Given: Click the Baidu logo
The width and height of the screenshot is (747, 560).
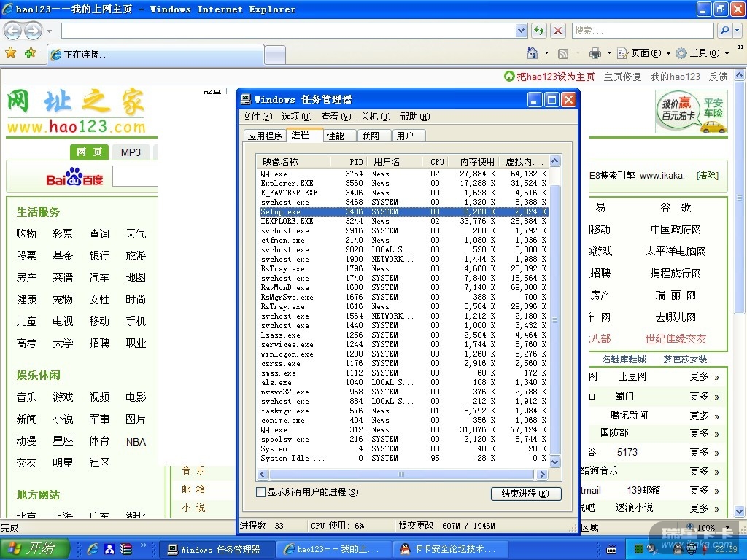Looking at the screenshot, I should click(74, 177).
